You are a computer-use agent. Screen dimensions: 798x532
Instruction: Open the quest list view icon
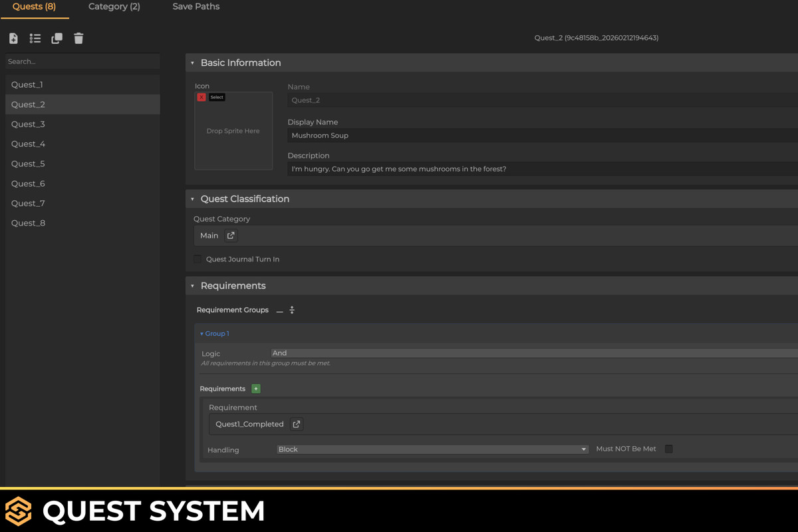pyautogui.click(x=35, y=38)
